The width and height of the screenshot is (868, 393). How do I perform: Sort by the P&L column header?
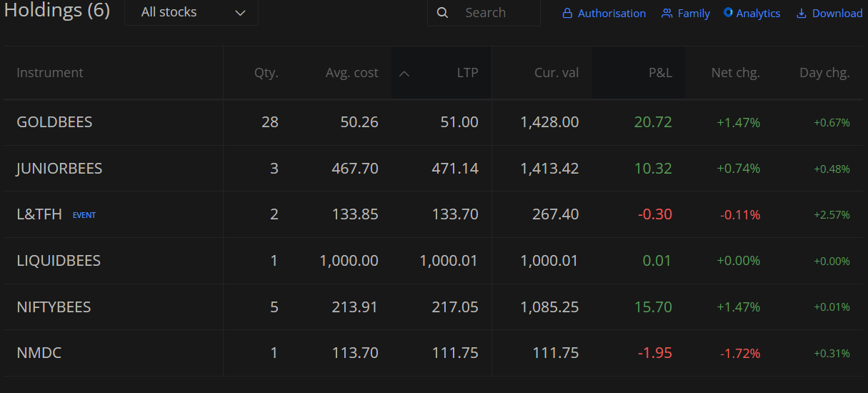pos(659,72)
